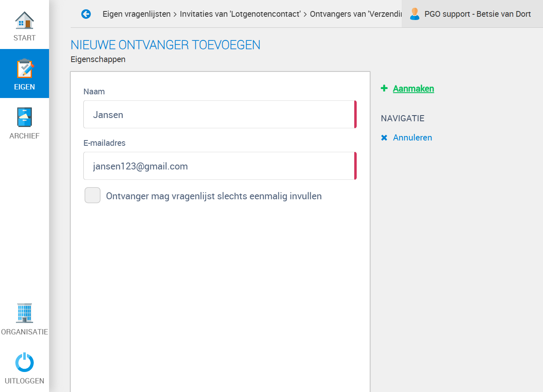Click the 'E-mailadres' field label
The height and width of the screenshot is (392, 543).
pos(105,143)
